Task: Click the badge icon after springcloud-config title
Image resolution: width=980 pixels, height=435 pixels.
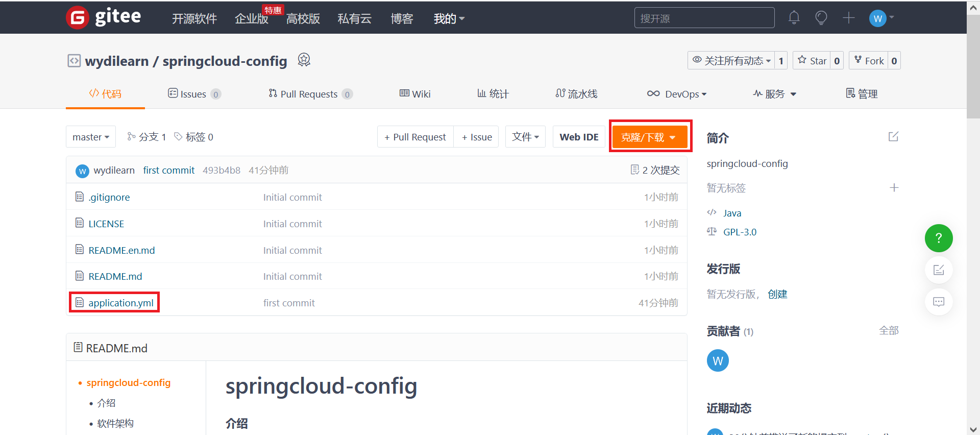Action: (304, 60)
